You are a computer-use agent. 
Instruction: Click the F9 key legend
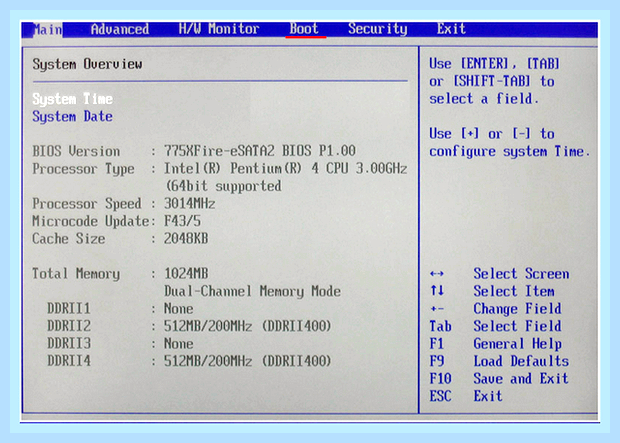[x=437, y=361]
